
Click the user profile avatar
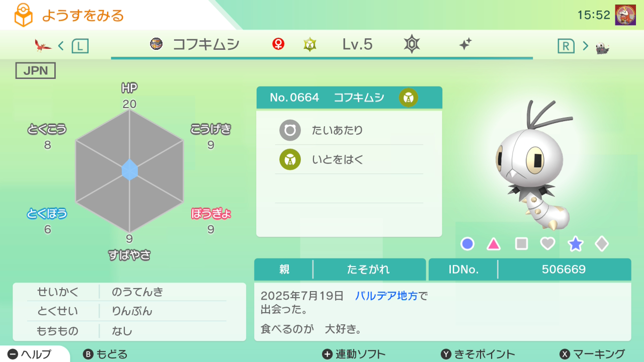pyautogui.click(x=625, y=15)
